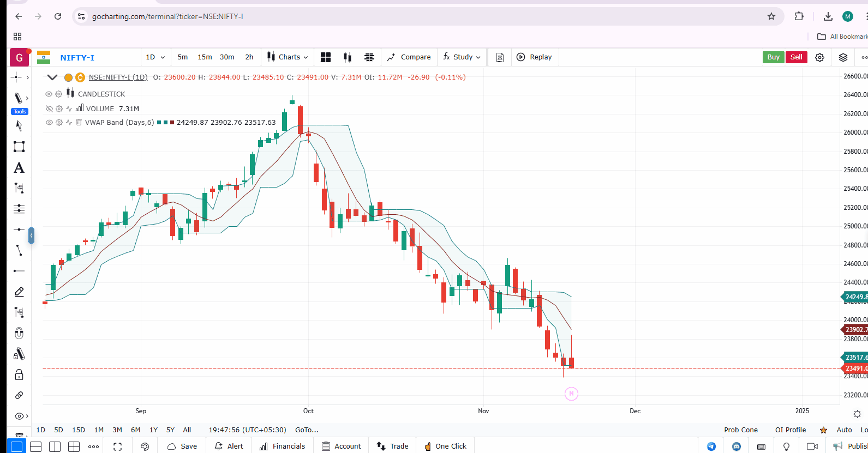Hide the CANDLESTICK series with eye icon

coord(49,94)
